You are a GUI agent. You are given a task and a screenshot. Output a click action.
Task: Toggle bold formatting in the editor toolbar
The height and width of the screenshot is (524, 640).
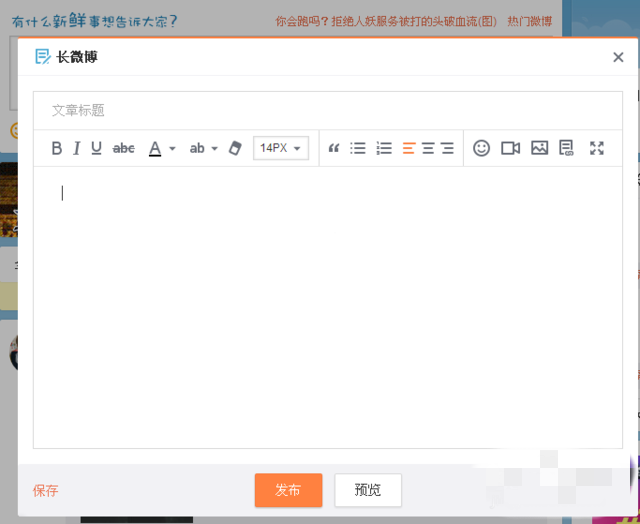pos(57,148)
